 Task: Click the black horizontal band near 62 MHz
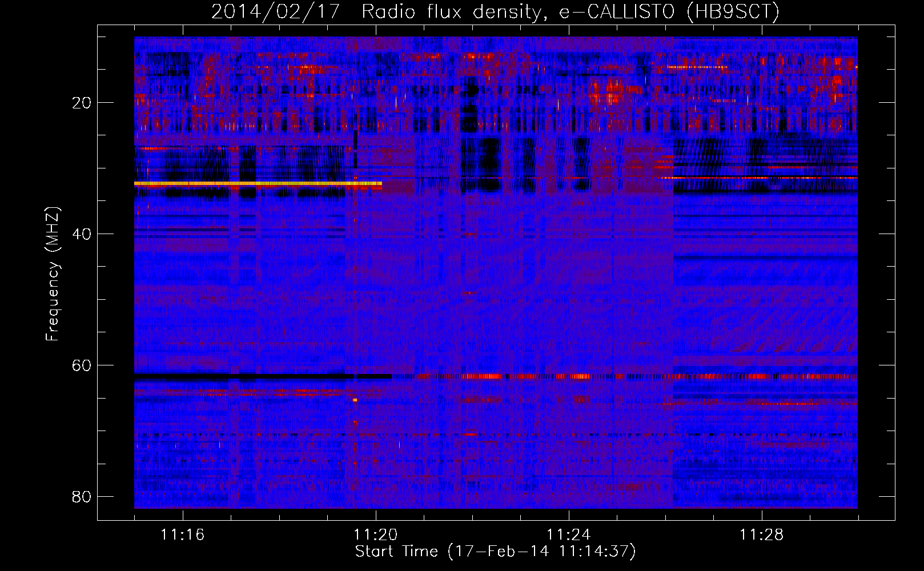click(x=263, y=376)
